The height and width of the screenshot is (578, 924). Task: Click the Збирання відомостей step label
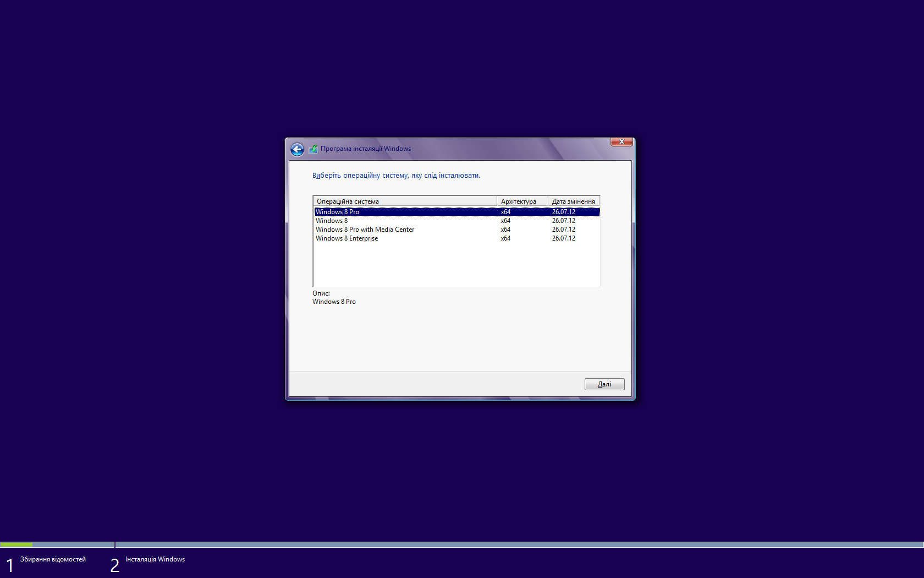pos(53,559)
